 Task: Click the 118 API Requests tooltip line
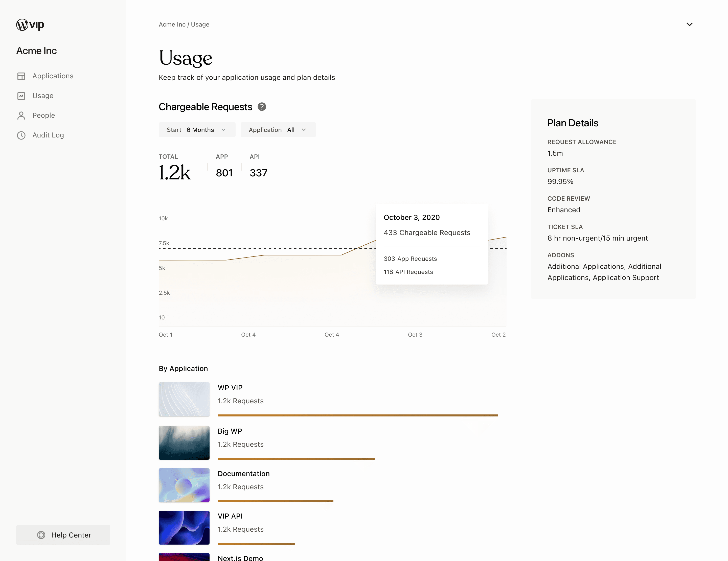click(x=408, y=272)
